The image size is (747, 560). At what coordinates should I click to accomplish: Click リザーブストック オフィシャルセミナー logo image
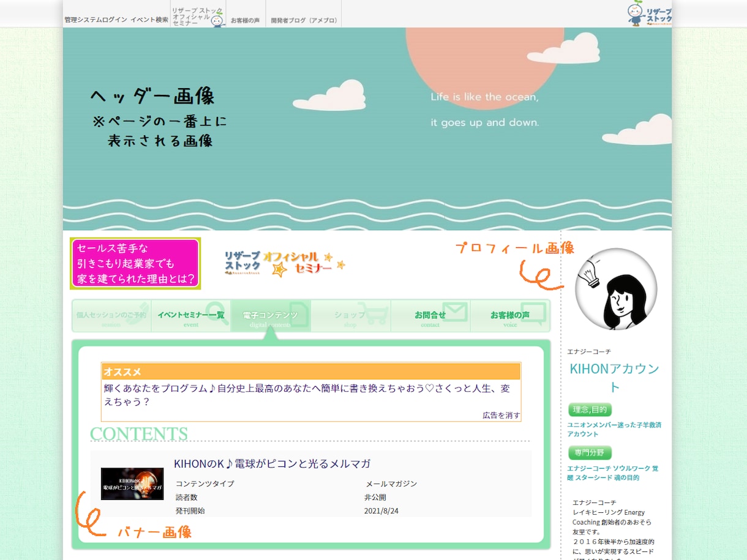tap(285, 264)
